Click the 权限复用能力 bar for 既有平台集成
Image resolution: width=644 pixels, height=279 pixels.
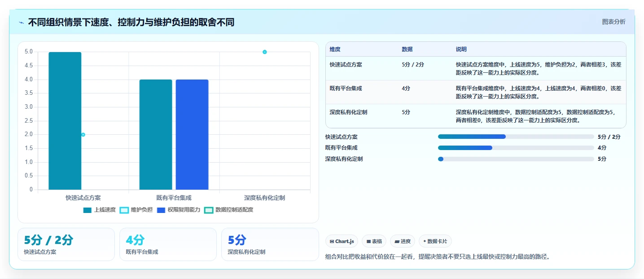(192, 135)
